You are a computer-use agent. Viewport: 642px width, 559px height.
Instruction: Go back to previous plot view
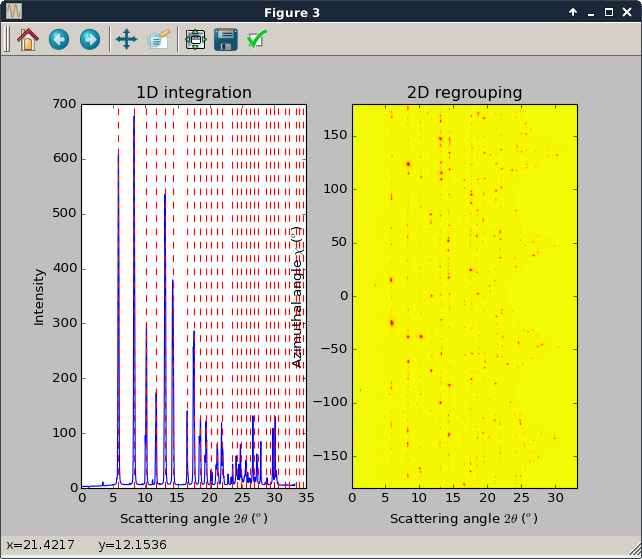pyautogui.click(x=58, y=39)
